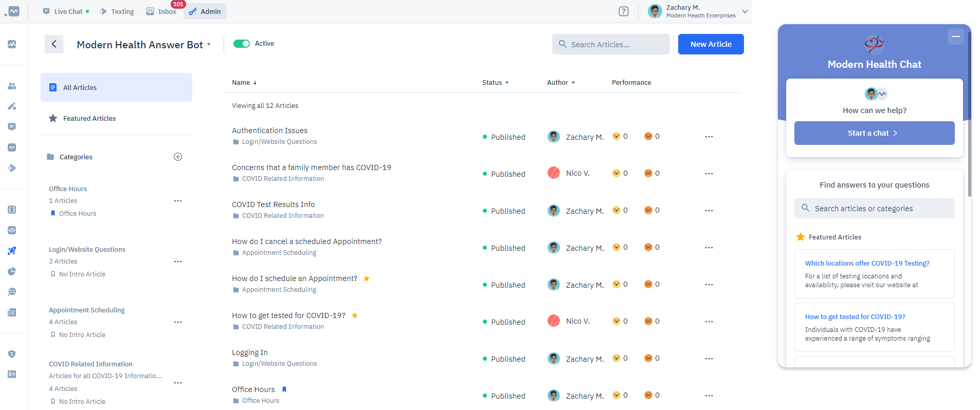Open options menu for COVID Test Results Info
The height and width of the screenshot is (410, 980).
709,211
